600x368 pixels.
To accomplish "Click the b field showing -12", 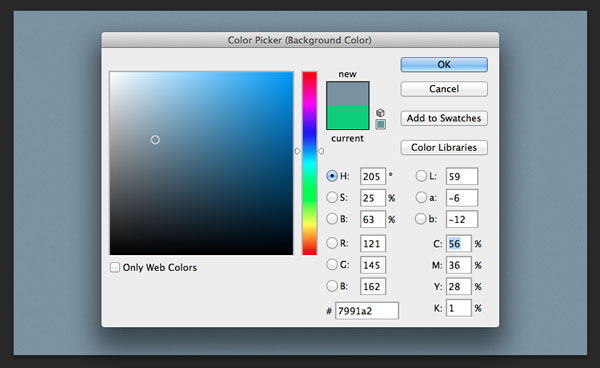I will coord(462,219).
